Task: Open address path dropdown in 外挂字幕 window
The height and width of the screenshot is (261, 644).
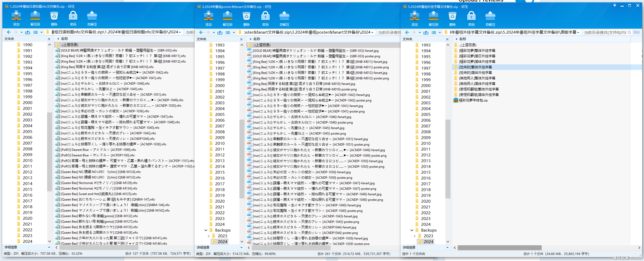Action: coord(578,33)
